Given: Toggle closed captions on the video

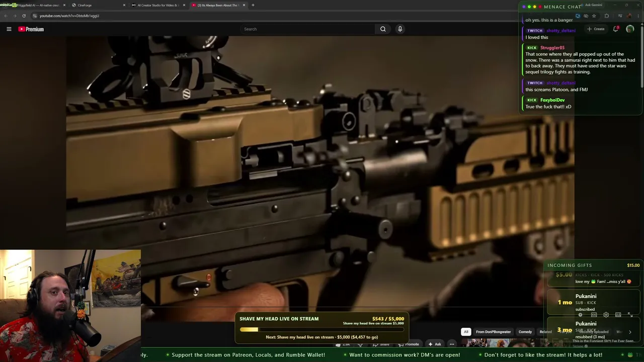Looking at the screenshot, I should (x=594, y=315).
